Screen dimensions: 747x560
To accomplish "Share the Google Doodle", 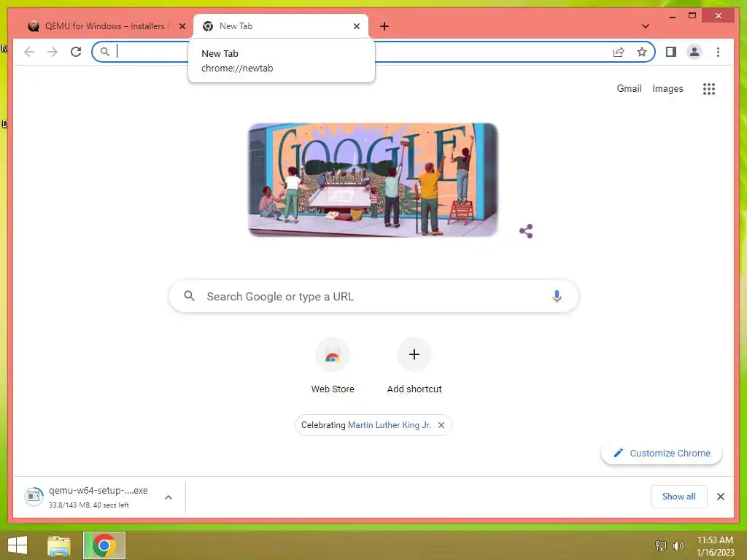I will [526, 231].
